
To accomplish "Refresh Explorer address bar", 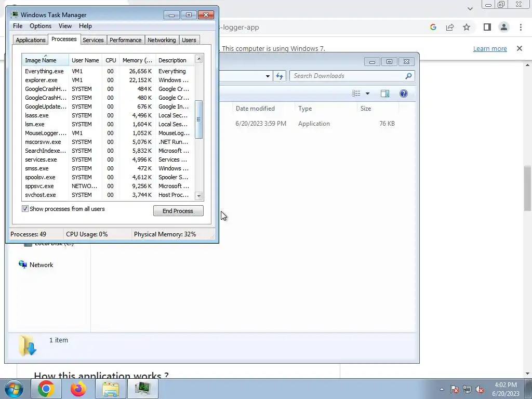I will point(279,76).
